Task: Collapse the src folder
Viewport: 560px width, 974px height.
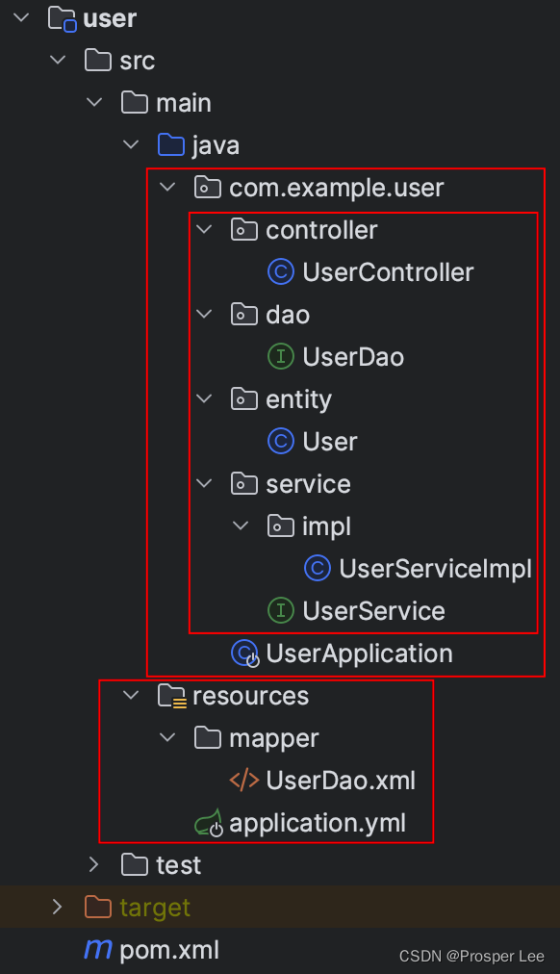Action: click(59, 60)
